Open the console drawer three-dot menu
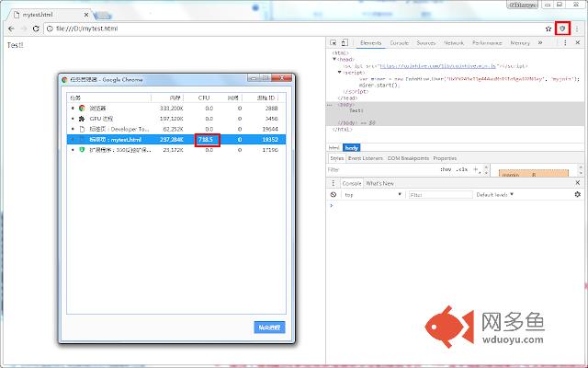 click(x=333, y=183)
